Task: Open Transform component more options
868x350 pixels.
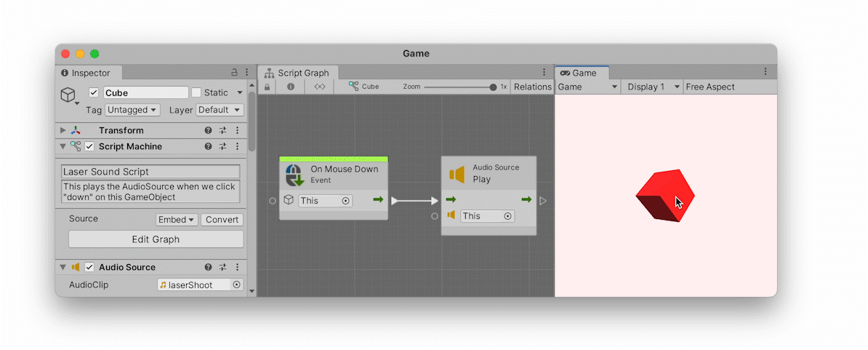Action: click(x=237, y=131)
